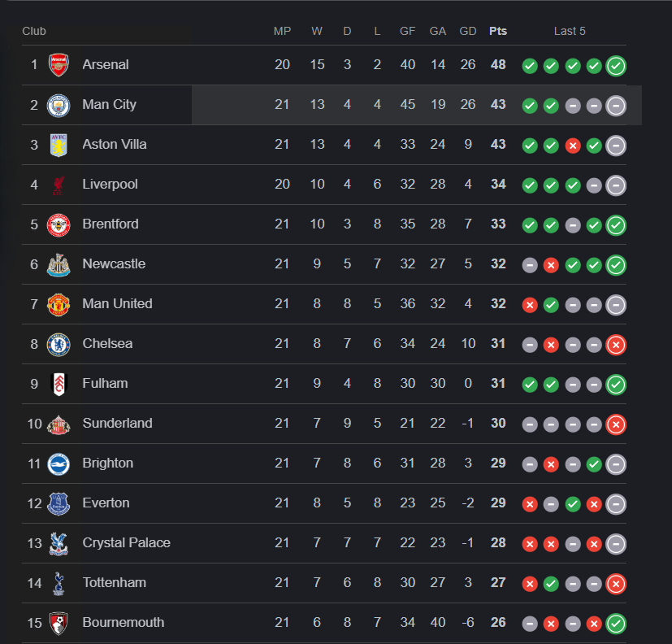
Task: Click the Arsenal club crest
Action: pyautogui.click(x=59, y=65)
